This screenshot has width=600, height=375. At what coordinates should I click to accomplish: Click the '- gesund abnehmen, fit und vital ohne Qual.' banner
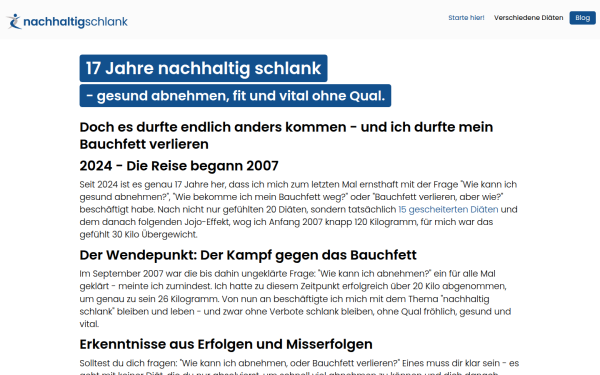click(235, 96)
